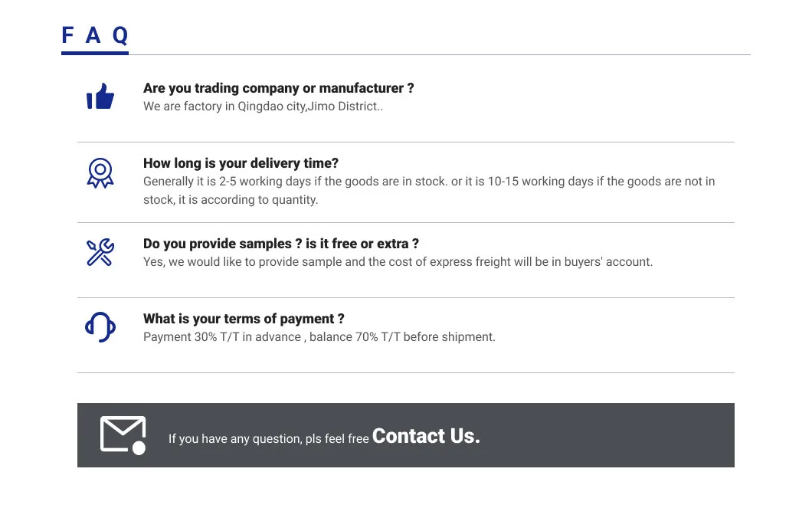Screen dimensions: 812x508
Task: Select the provide samples question
Action: (280, 244)
